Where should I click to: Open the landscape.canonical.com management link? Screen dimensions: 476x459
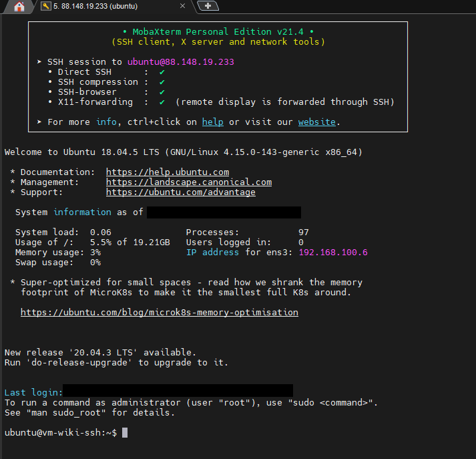(x=188, y=182)
